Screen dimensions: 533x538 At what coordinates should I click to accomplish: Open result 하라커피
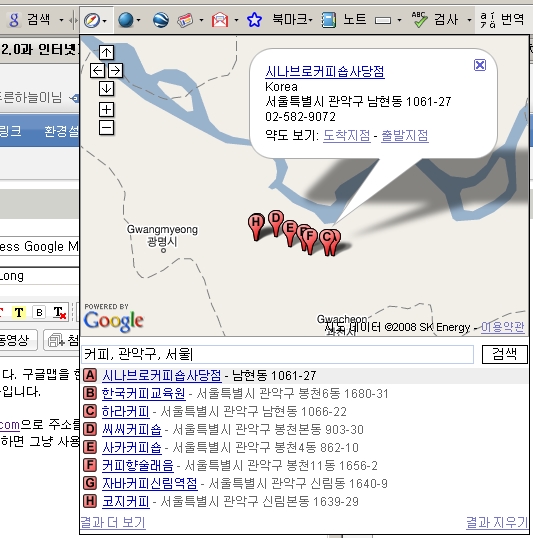point(126,411)
